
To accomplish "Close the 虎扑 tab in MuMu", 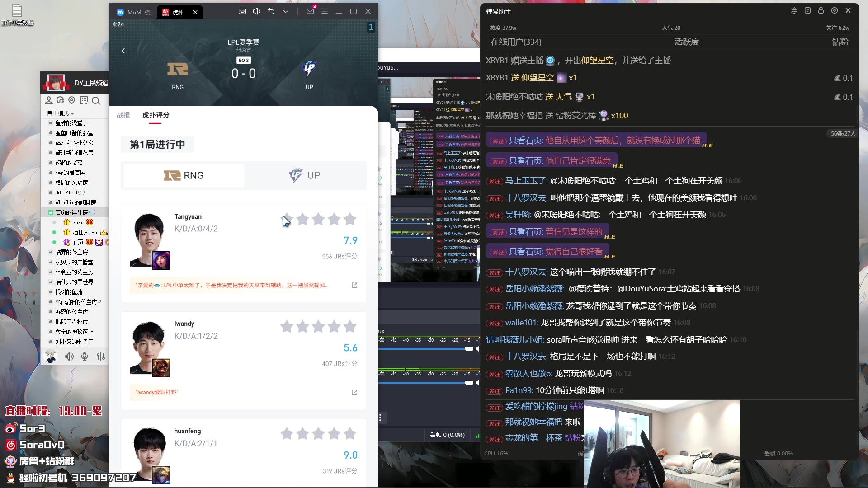I will click(x=195, y=12).
